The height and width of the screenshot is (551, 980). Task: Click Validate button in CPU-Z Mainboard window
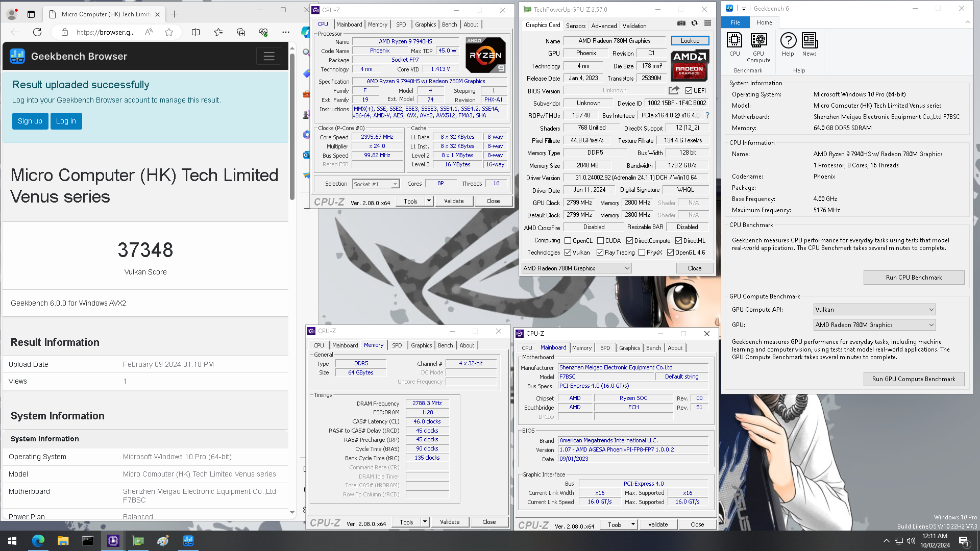[x=658, y=524]
